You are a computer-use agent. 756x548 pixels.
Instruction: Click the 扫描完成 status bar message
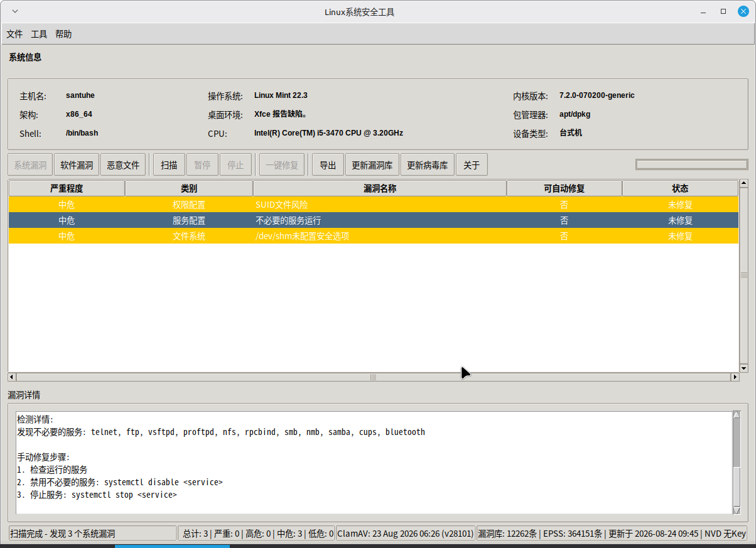coord(92,534)
